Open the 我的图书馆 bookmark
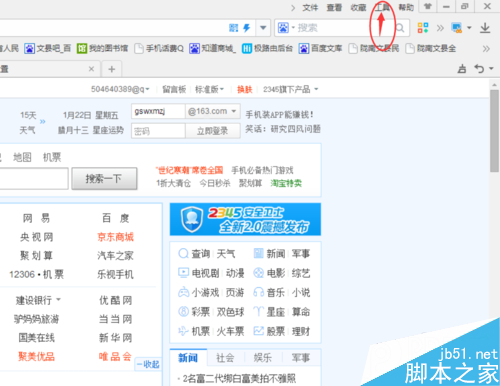Screen dimensions: 500x386 click(102, 49)
